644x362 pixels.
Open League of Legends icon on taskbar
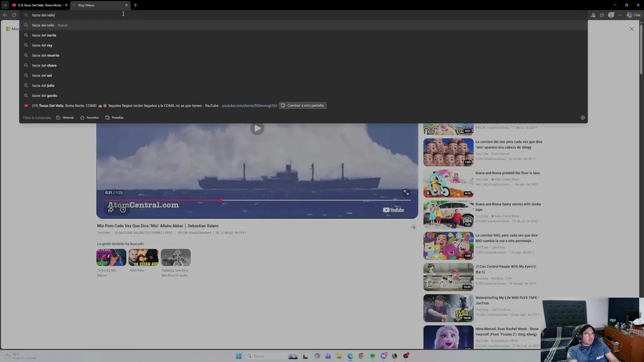point(394,356)
